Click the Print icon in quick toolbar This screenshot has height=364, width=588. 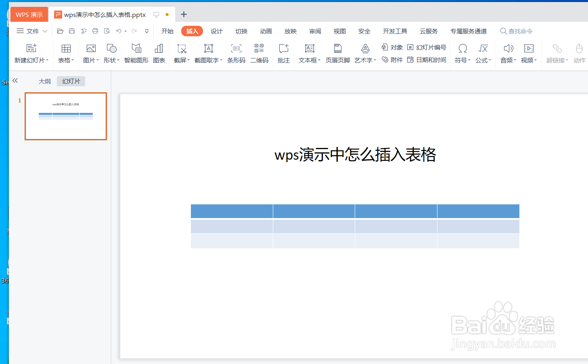click(x=95, y=31)
